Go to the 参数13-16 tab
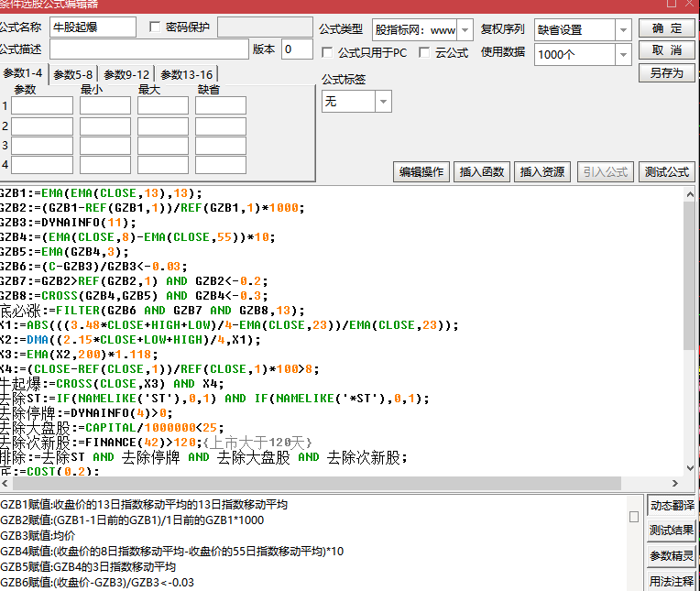The width and height of the screenshot is (700, 591). (x=186, y=74)
